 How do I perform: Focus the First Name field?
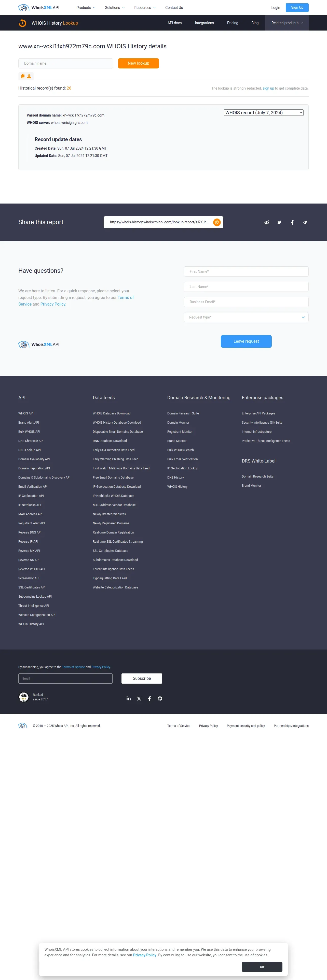pos(246,271)
